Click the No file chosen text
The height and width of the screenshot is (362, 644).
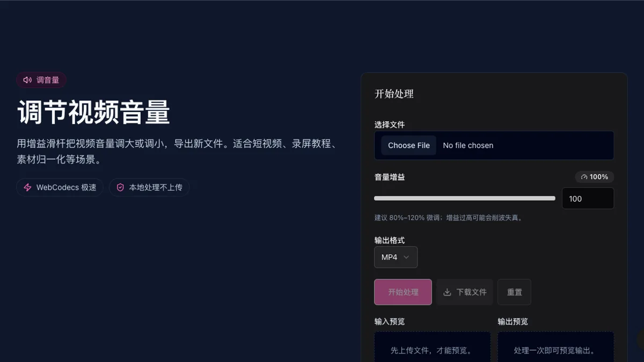click(468, 145)
